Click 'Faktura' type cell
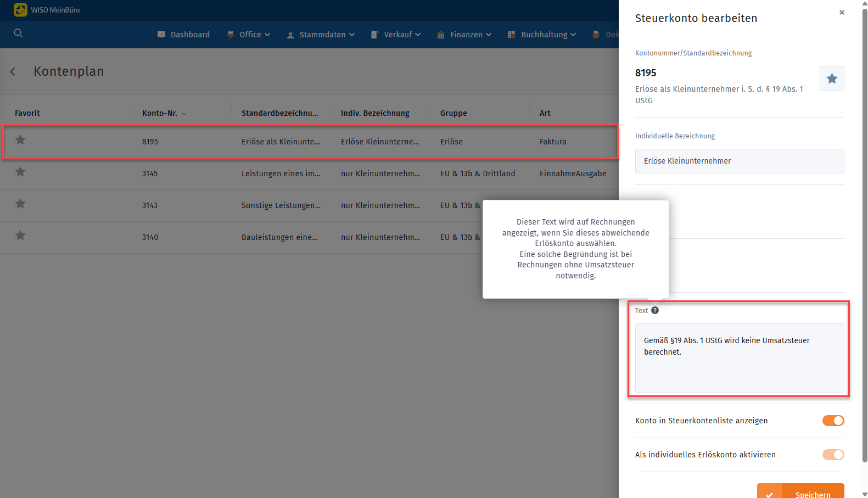This screenshot has width=868, height=498. (x=553, y=142)
